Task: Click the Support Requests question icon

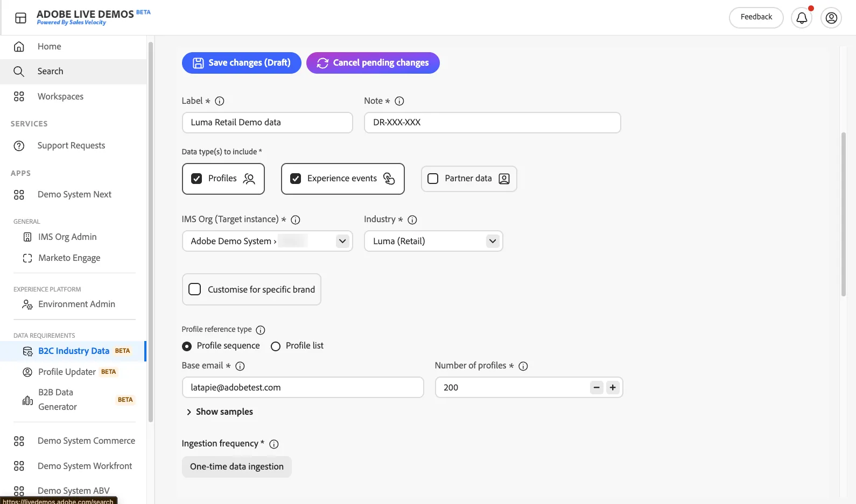Action: pyautogui.click(x=19, y=146)
